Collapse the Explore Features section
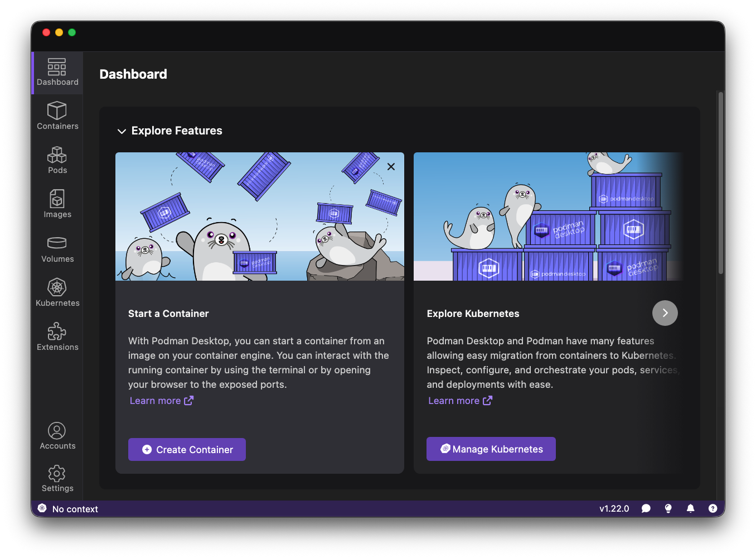The width and height of the screenshot is (756, 558). [x=122, y=131]
